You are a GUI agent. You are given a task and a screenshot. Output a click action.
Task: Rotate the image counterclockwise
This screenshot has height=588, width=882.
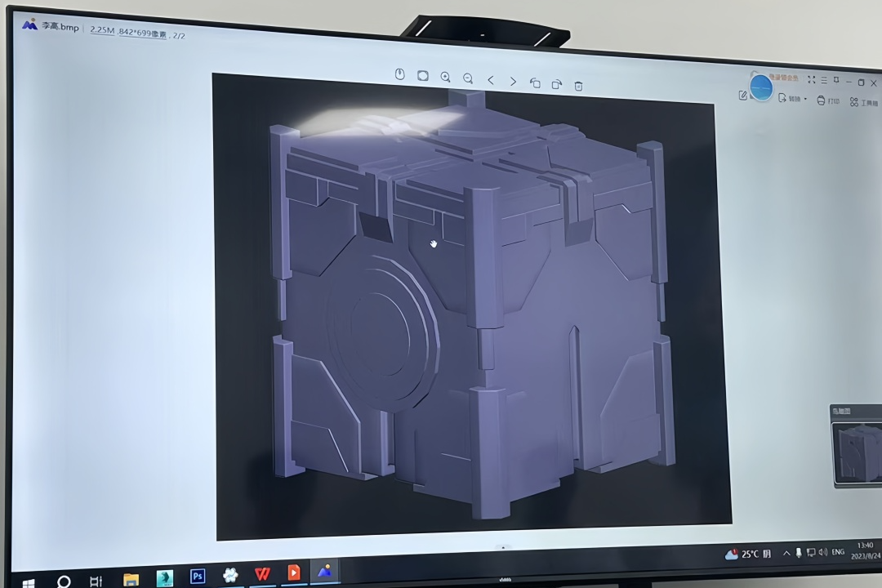coord(535,82)
